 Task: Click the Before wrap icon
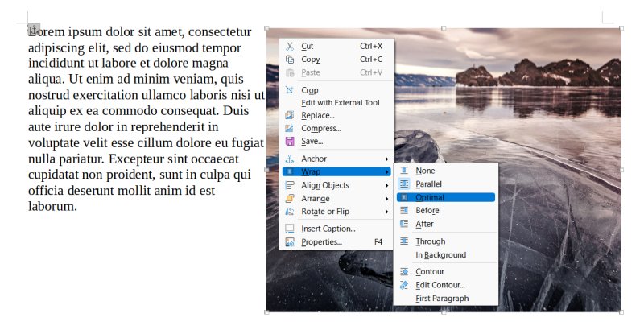[x=404, y=210]
